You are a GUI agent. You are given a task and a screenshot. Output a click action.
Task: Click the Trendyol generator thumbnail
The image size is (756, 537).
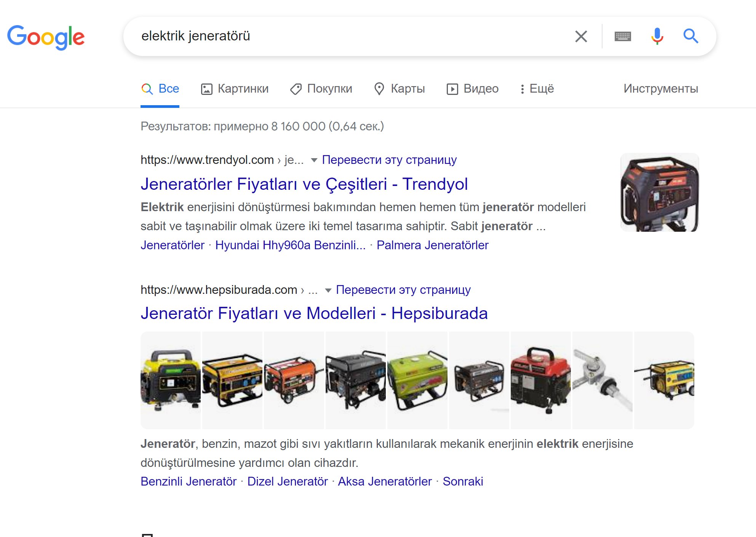pos(660,192)
